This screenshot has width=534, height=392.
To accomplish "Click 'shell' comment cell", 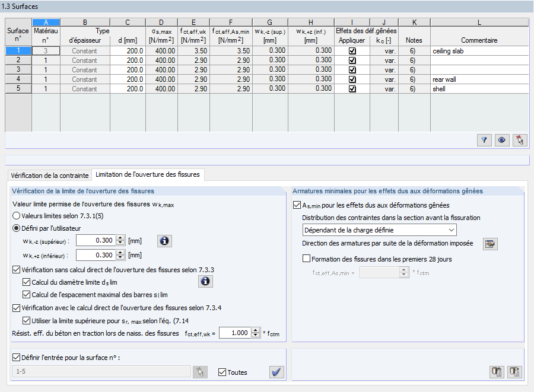I will point(479,89).
